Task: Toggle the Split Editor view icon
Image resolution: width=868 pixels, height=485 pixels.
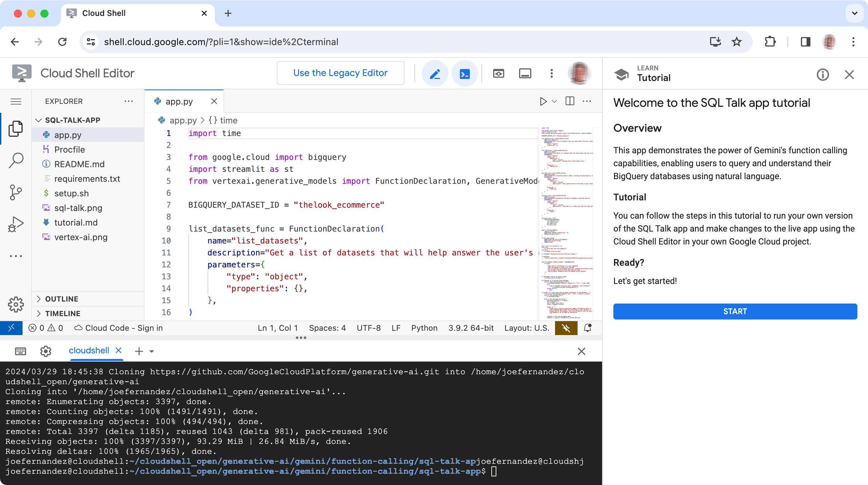Action: click(x=570, y=101)
